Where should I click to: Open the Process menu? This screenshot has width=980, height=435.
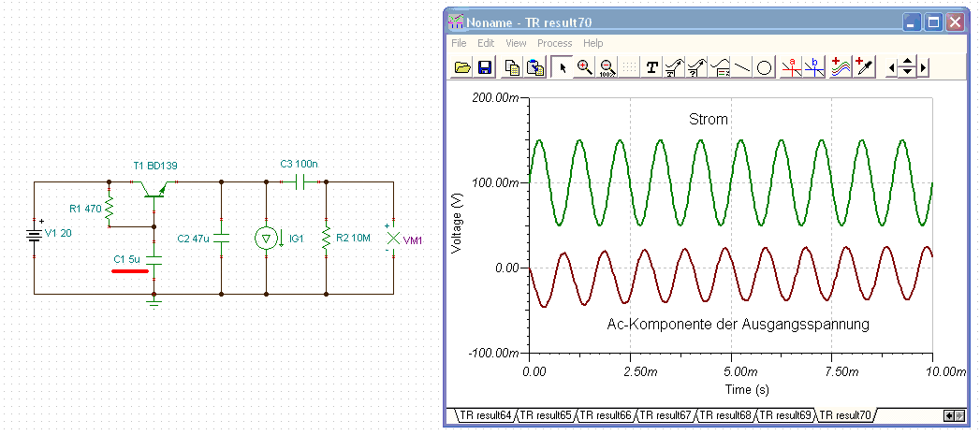coord(554,43)
